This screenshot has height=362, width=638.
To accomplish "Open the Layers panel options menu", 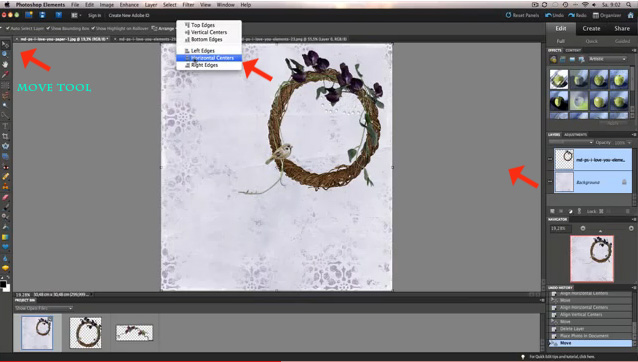I will [634, 134].
